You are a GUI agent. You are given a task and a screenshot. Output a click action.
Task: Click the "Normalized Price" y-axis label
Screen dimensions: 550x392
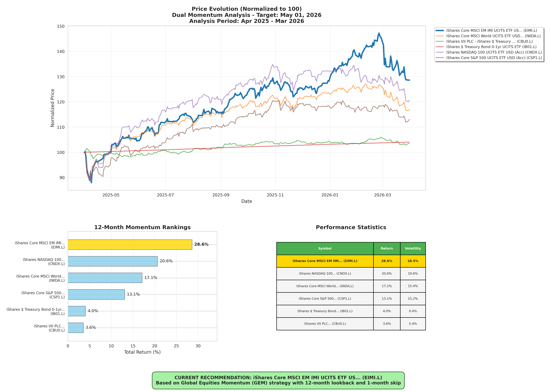coord(52,108)
